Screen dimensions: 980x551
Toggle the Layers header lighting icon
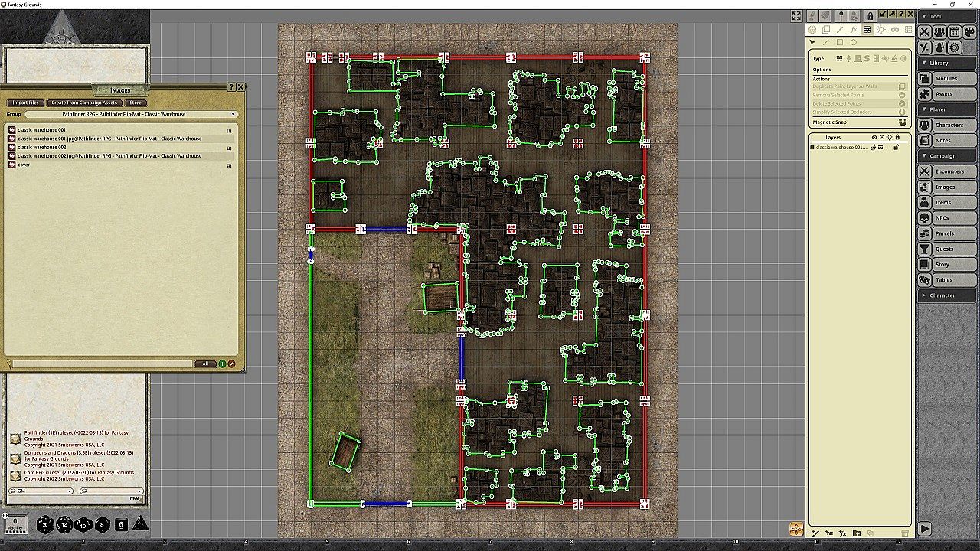890,138
